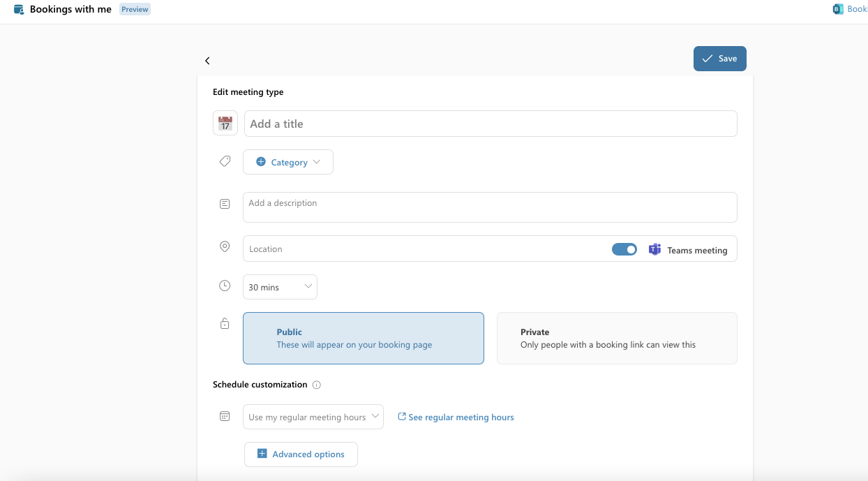Click the Bookings with me logo icon
The image size is (868, 481).
[19, 10]
